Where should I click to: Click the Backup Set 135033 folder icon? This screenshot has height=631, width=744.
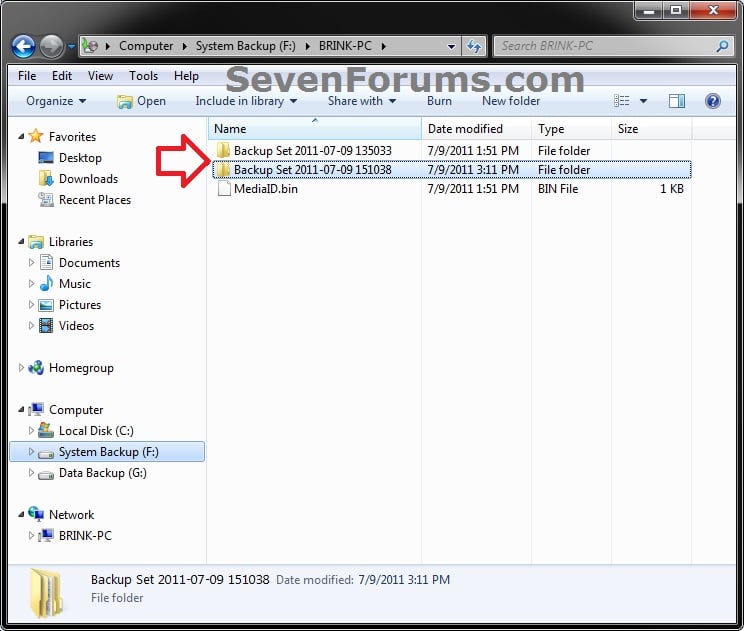[x=223, y=150]
